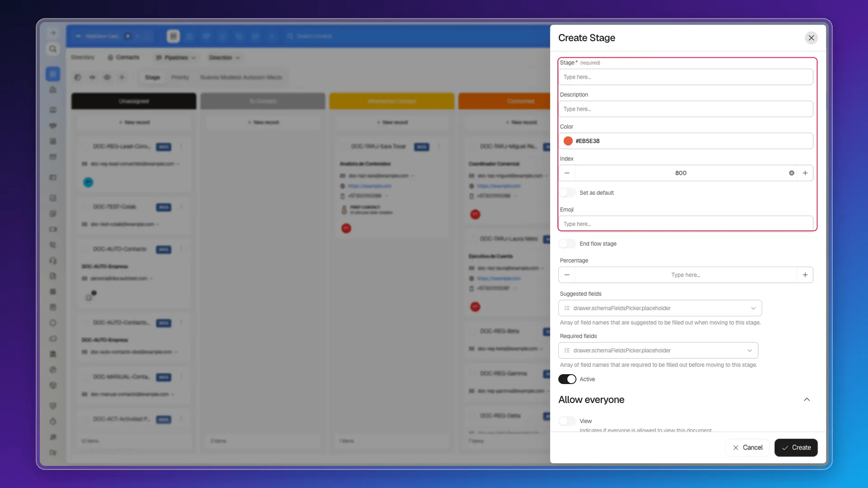Viewport: 868px width, 488px height.
Task: Open the Pipelines dropdown in background
Action: [x=176, y=57]
